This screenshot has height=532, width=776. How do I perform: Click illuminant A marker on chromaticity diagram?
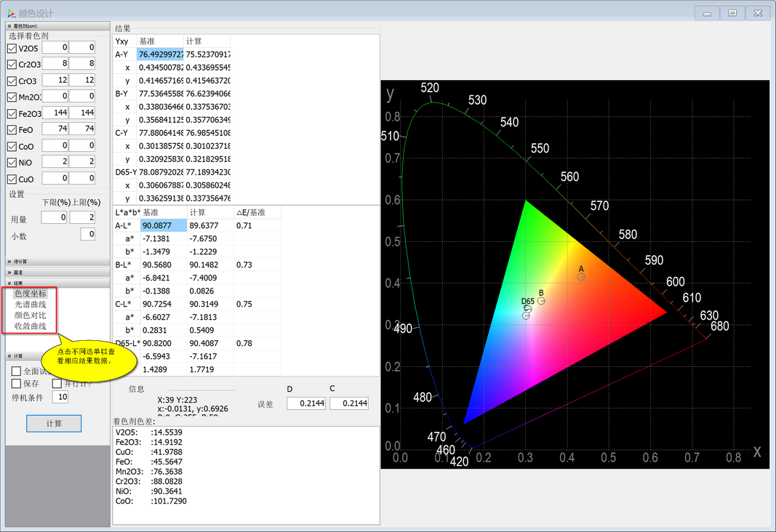point(581,277)
